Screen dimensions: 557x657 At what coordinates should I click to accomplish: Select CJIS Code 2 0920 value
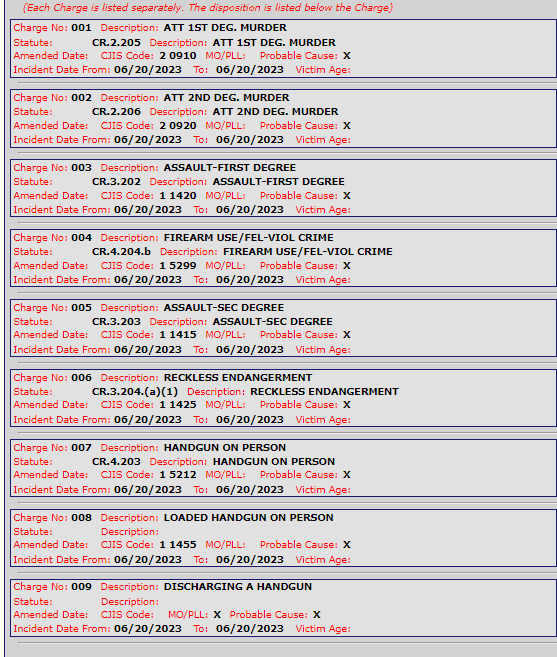point(178,126)
